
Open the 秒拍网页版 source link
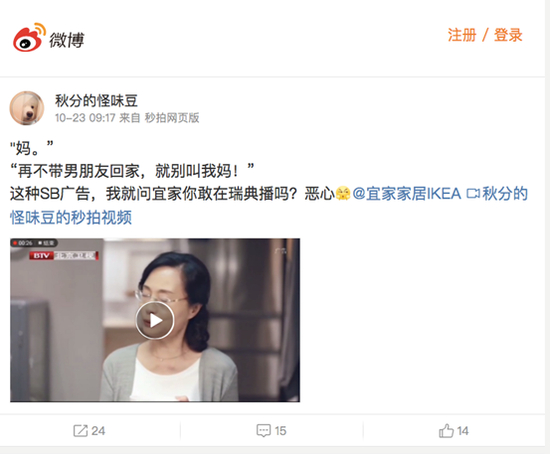pos(172,118)
